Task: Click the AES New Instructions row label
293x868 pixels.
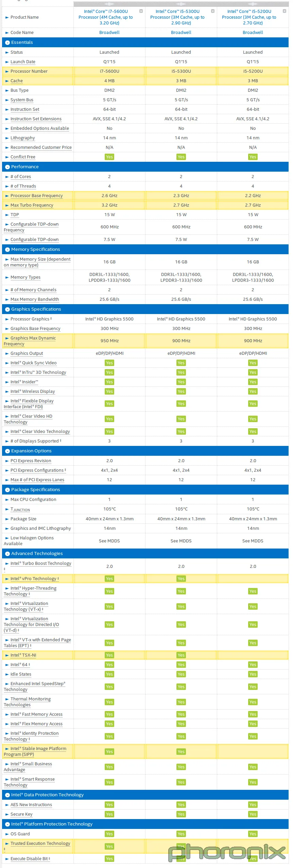Action: (31, 805)
